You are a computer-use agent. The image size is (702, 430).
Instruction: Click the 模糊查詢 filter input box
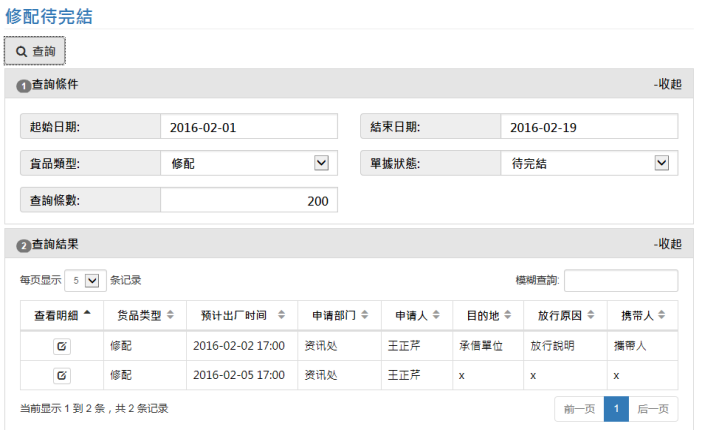(620, 280)
